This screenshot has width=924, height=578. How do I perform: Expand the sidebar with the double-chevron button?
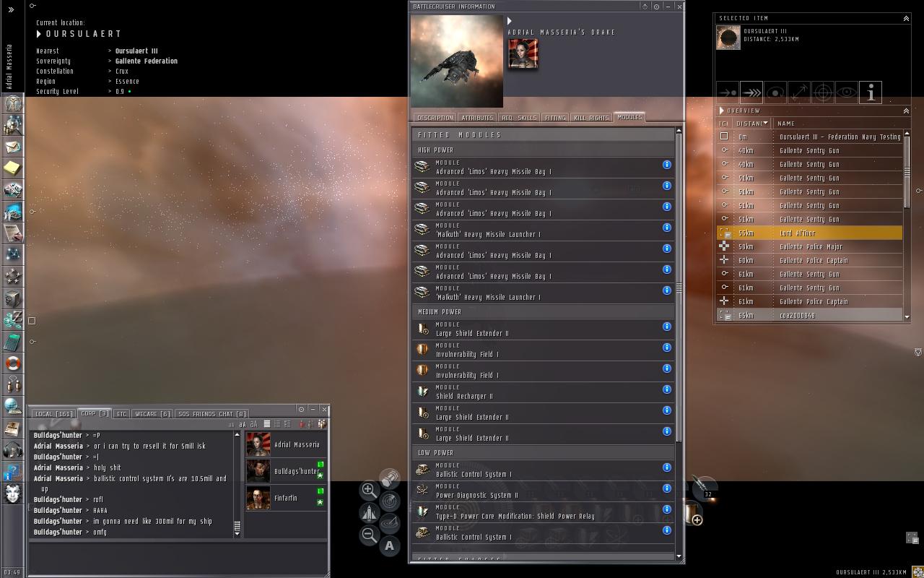(x=11, y=9)
